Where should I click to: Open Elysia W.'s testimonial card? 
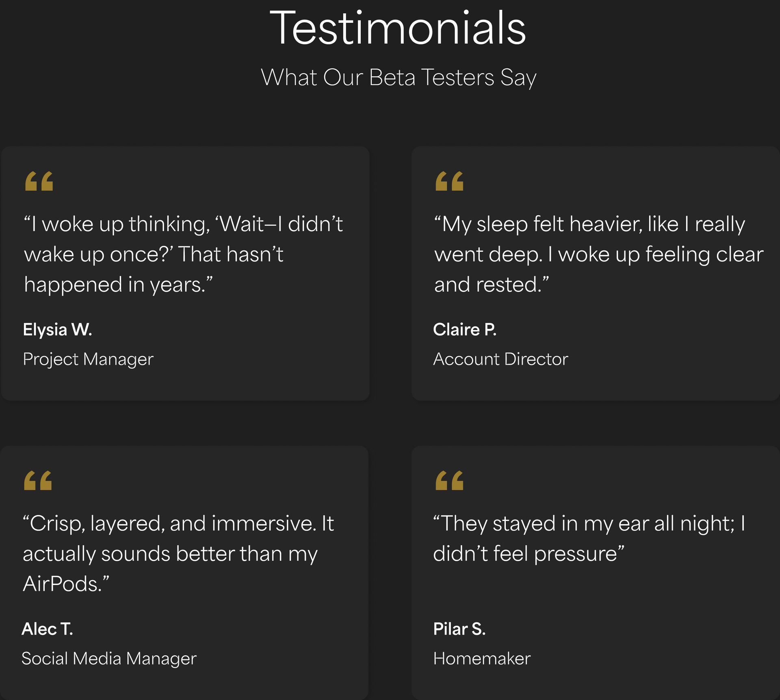[x=185, y=274]
